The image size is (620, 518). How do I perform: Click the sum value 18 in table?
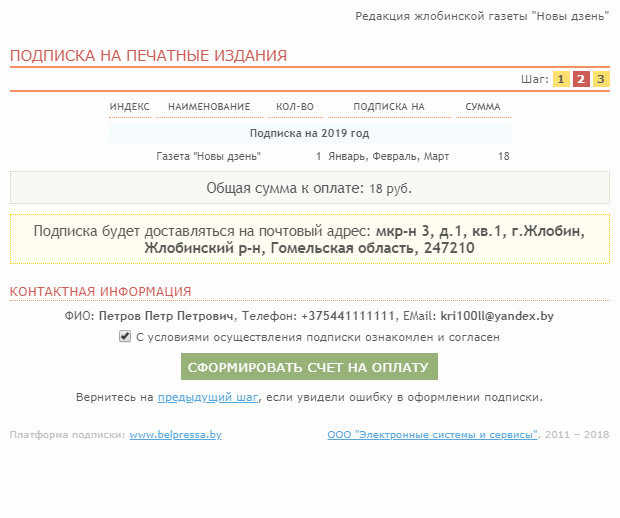[504, 157]
